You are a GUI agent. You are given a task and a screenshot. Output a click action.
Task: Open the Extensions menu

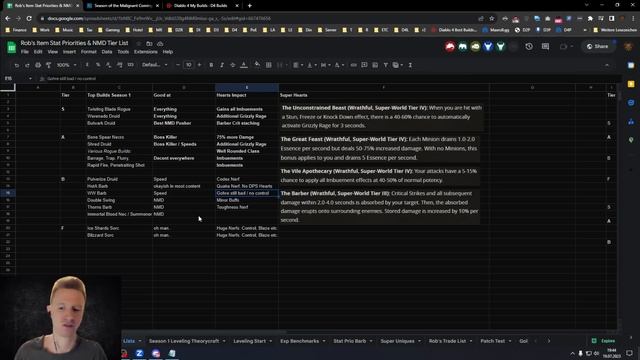(146, 52)
